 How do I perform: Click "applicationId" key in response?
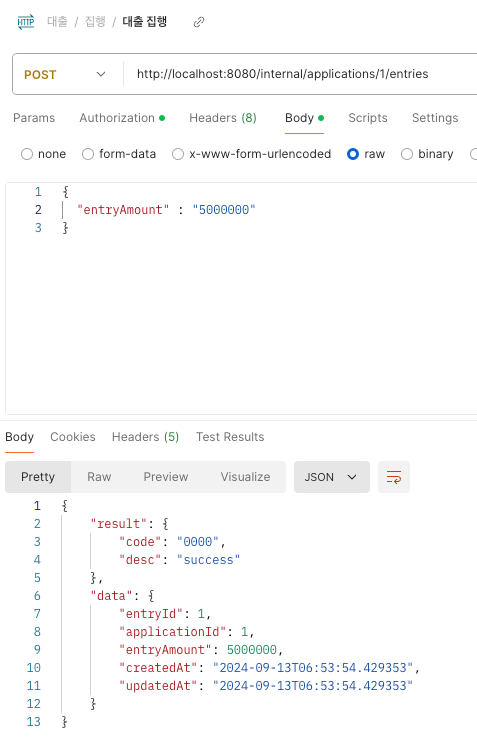pos(172,632)
